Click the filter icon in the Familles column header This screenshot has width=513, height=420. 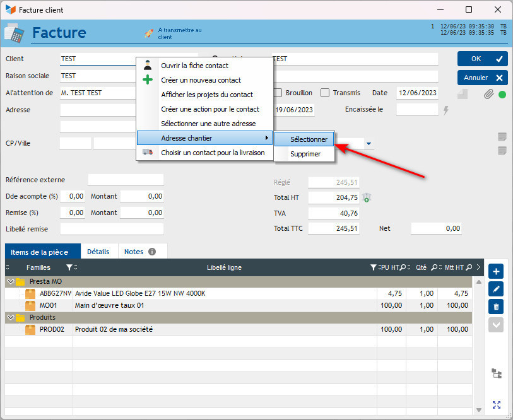[69, 268]
